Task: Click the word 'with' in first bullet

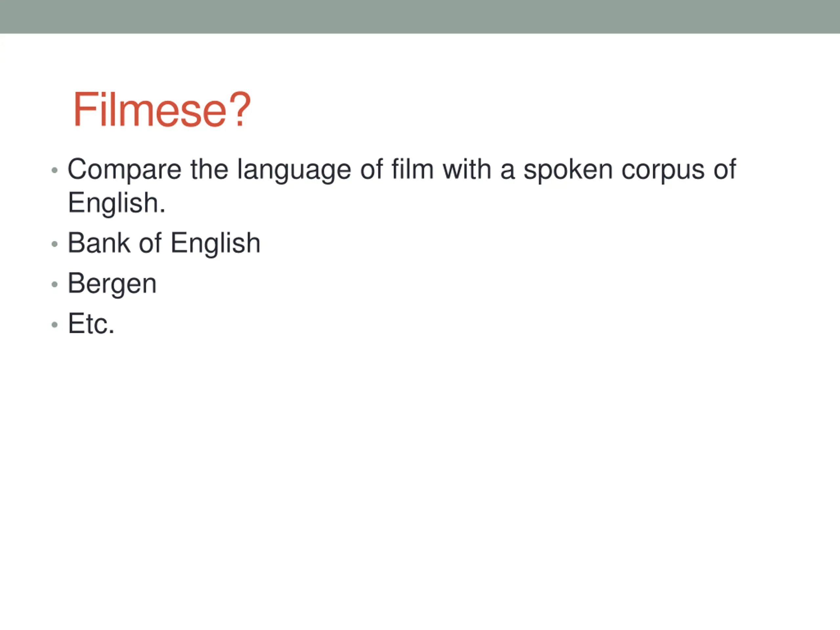Action: coord(467,169)
